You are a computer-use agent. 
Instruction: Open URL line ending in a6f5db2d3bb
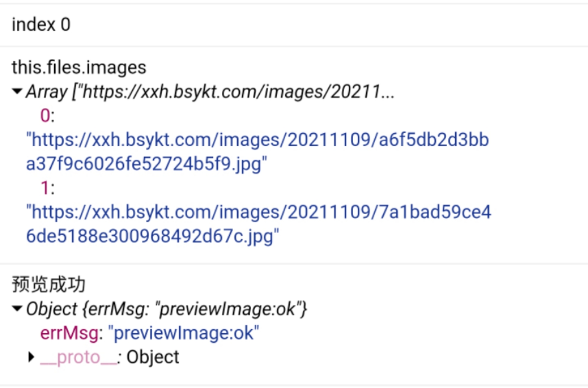tap(258, 140)
